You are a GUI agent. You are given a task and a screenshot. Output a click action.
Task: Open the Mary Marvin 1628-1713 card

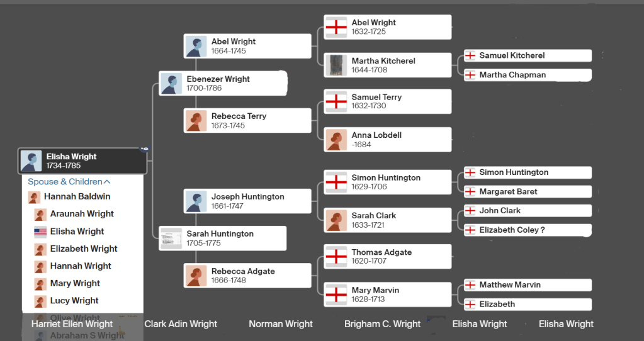[388, 294]
